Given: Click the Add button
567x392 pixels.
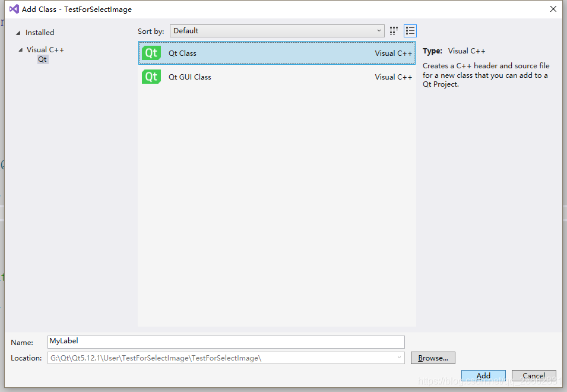Looking at the screenshot, I should [x=483, y=376].
